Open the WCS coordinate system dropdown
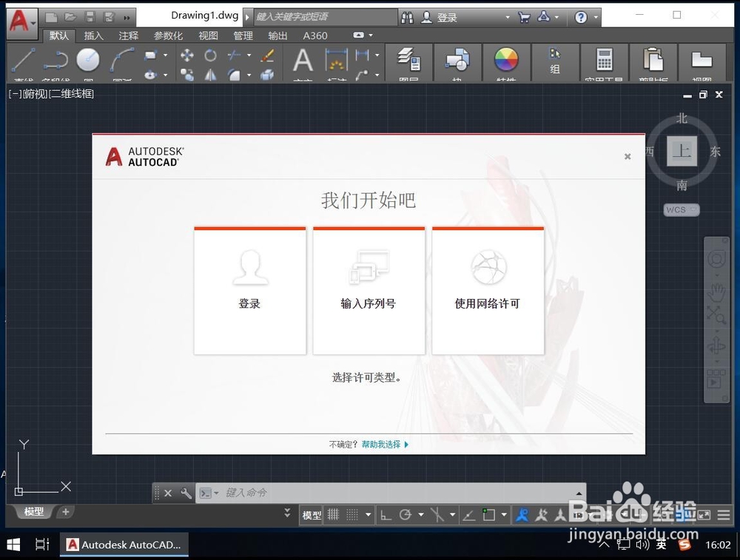The height and width of the screenshot is (560, 740). point(680,210)
